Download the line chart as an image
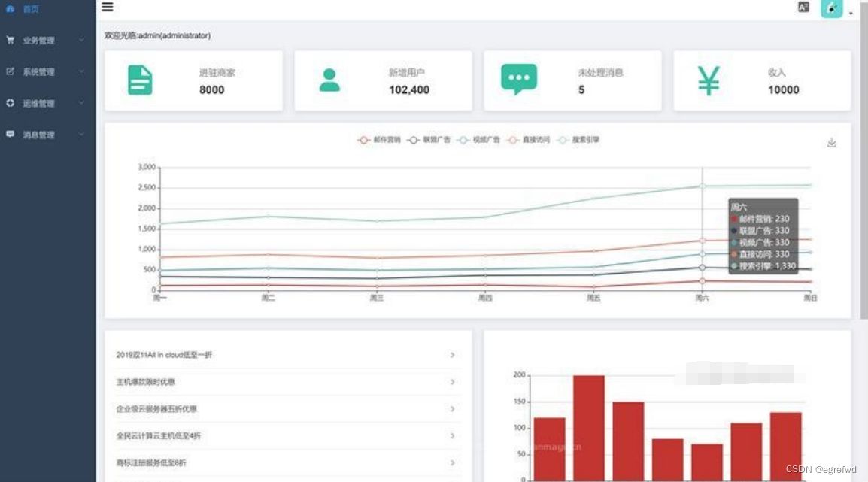 831,143
